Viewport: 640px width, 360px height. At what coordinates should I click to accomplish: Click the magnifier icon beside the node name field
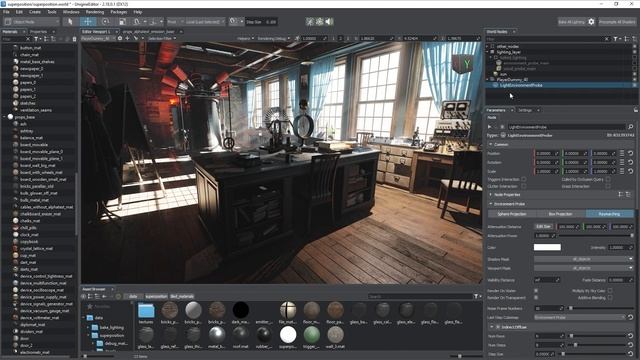pos(631,127)
